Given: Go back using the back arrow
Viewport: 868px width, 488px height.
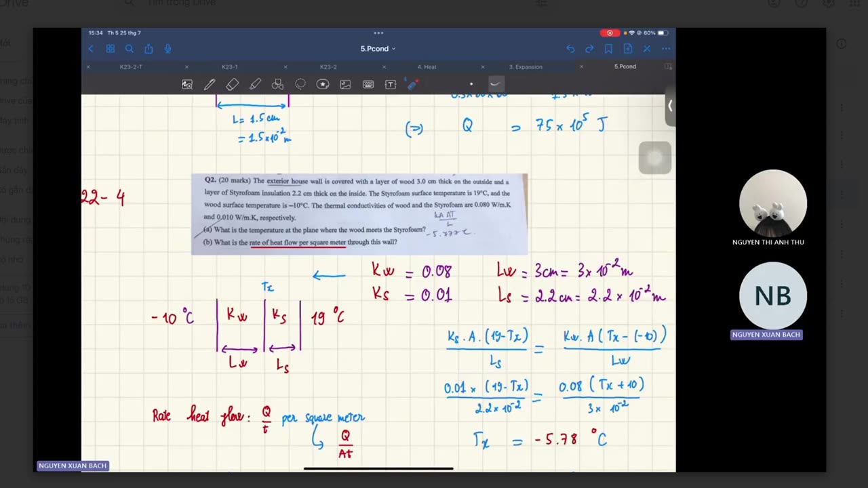Looking at the screenshot, I should tap(91, 49).
